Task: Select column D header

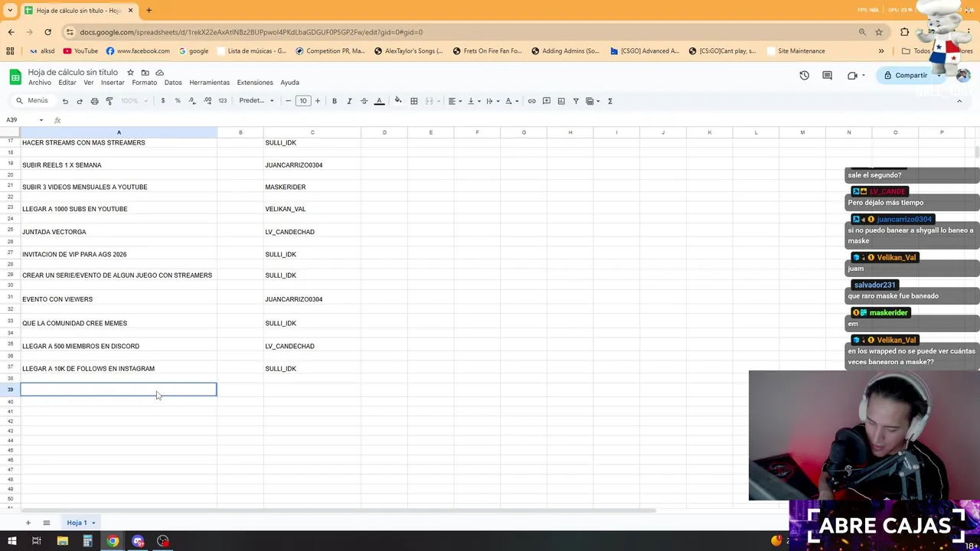Action: (x=384, y=133)
